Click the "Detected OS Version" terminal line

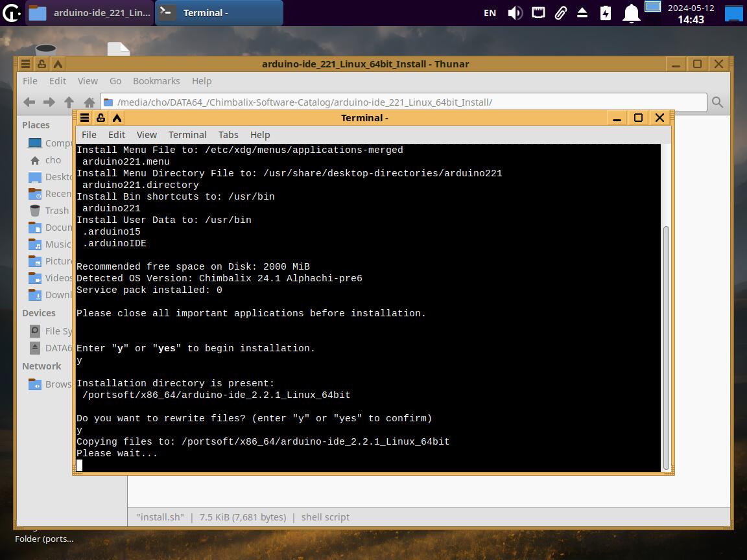(x=219, y=278)
